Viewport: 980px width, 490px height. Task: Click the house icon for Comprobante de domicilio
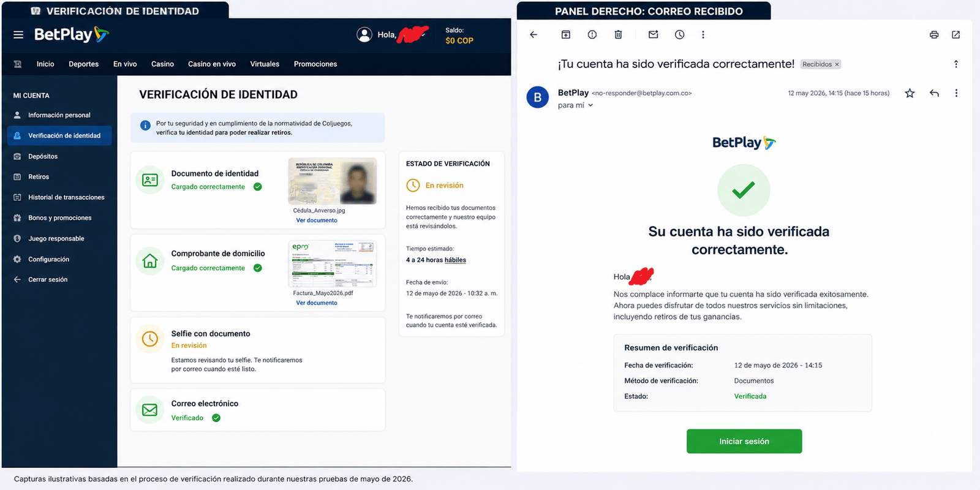[150, 262]
